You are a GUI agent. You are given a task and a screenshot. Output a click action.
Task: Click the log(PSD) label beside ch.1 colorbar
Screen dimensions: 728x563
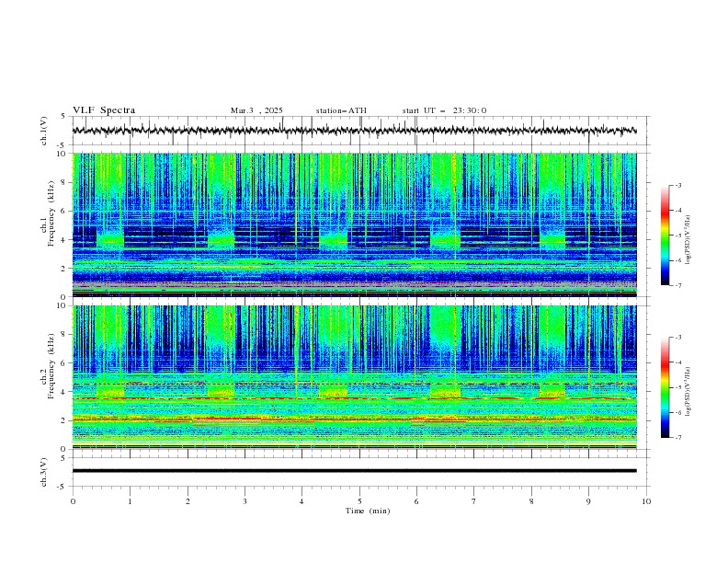pyautogui.click(x=688, y=240)
